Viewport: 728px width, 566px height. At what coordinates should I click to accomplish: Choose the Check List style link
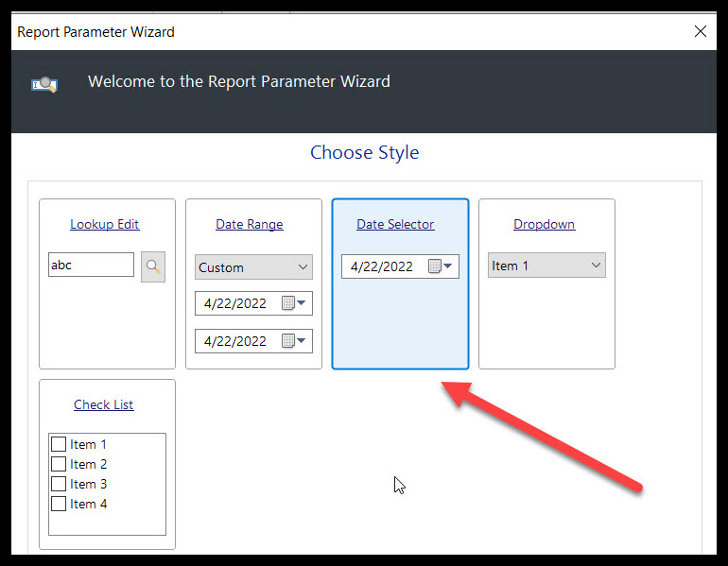point(104,404)
